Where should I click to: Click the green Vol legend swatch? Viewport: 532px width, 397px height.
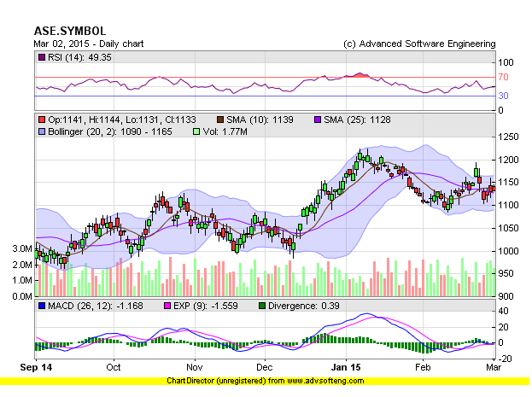[x=196, y=132]
